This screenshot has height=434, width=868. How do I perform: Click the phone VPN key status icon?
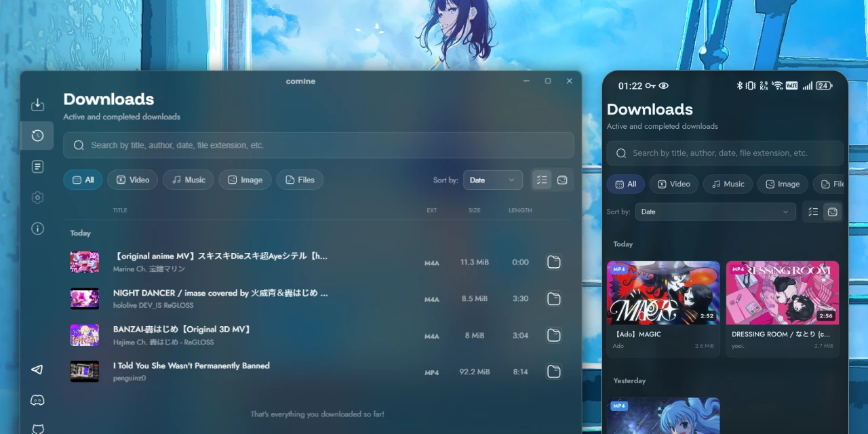pyautogui.click(x=650, y=85)
